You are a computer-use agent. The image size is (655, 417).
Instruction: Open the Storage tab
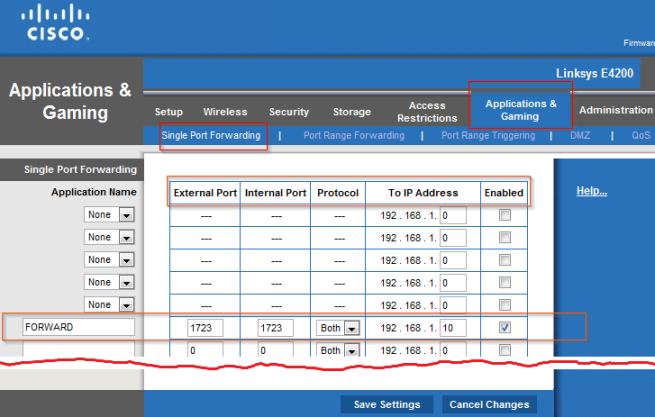click(x=352, y=112)
